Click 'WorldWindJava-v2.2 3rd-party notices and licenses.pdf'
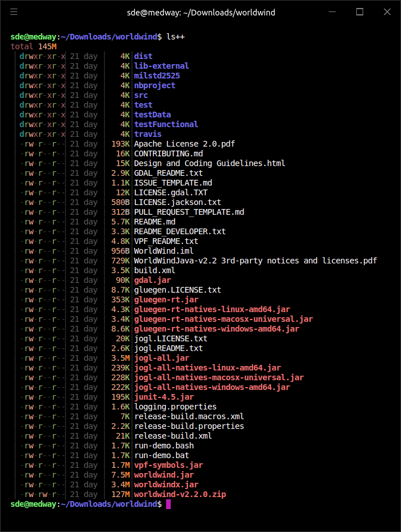 click(255, 261)
